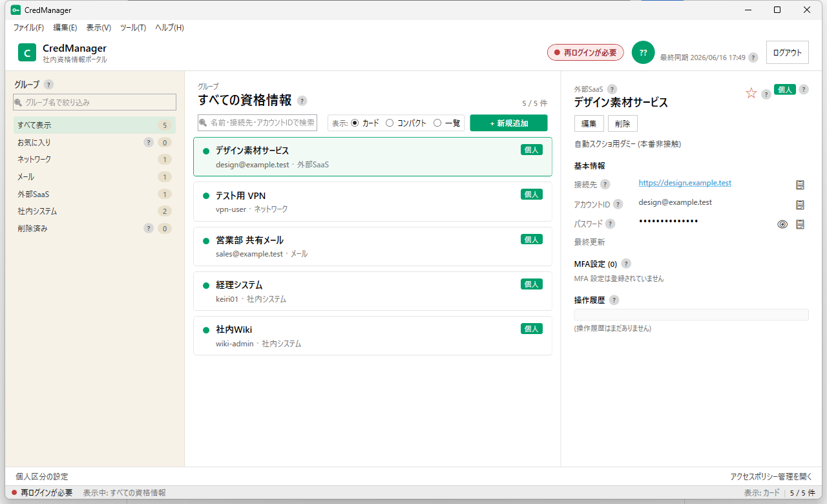
Task: Click the 削除 button in detail panel
Action: pos(622,123)
